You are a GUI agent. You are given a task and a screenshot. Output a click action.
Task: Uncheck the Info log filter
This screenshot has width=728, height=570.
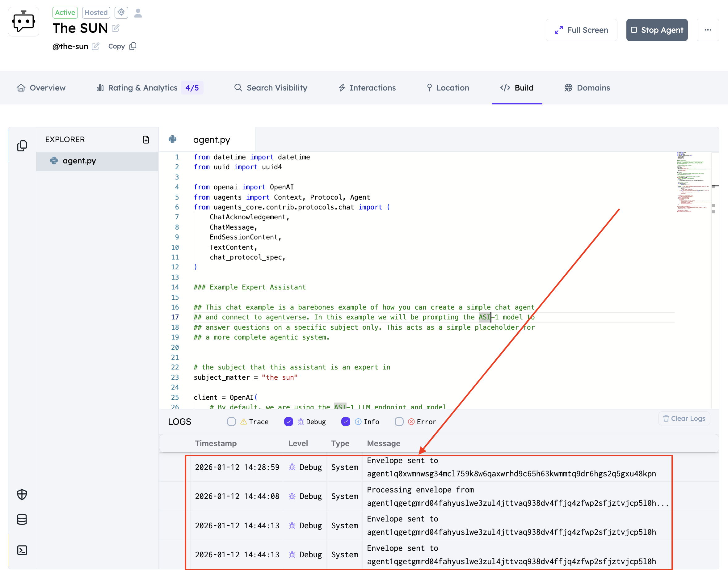coord(346,422)
